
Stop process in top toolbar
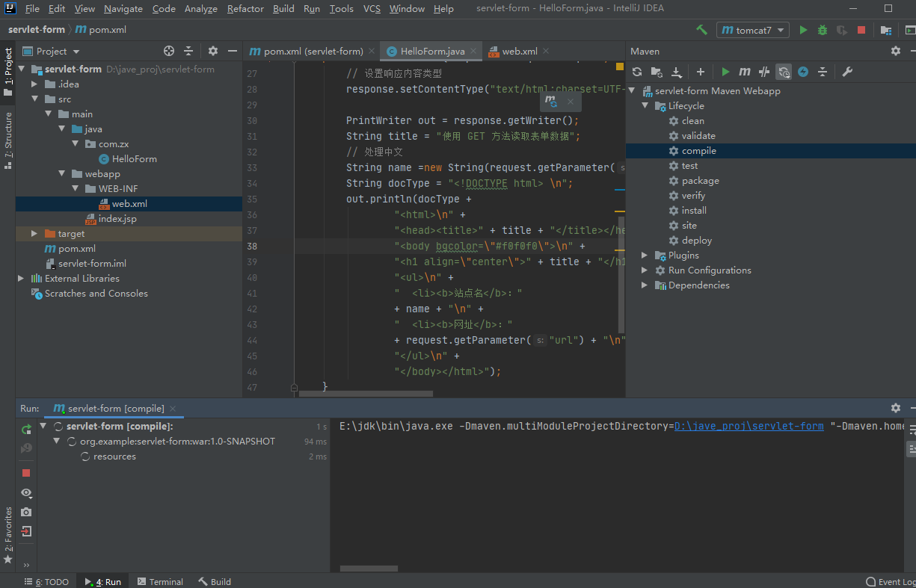click(861, 30)
